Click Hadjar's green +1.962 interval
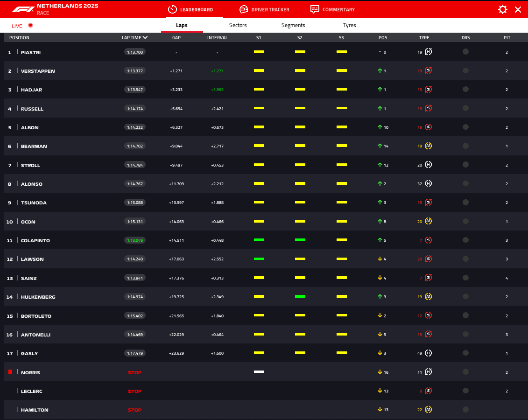The height and width of the screenshot is (420, 528). (x=217, y=90)
